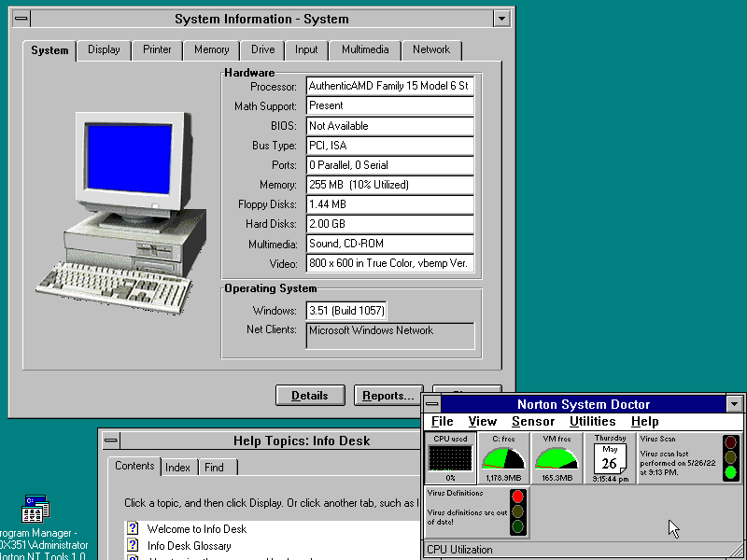Go to the Drive tab

(x=262, y=50)
